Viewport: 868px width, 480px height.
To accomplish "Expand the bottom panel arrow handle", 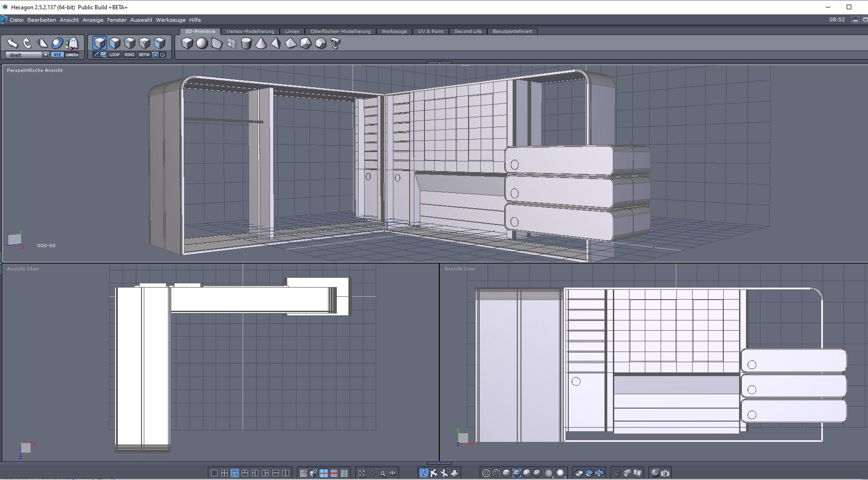I will coord(439,463).
